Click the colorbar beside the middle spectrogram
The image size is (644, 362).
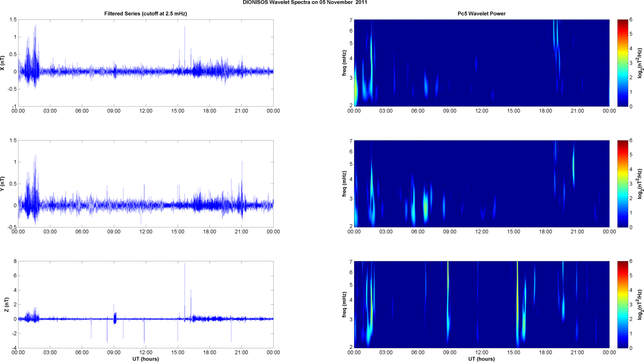coord(622,184)
